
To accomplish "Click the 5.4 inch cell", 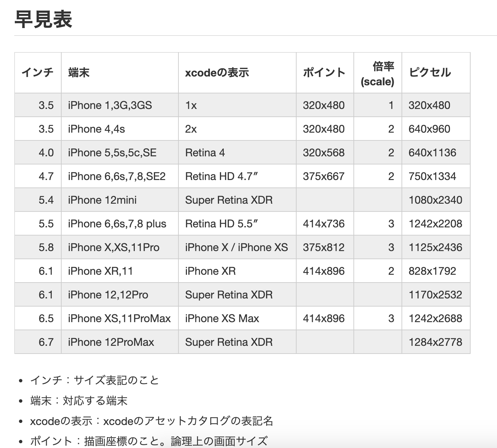I will [38, 200].
